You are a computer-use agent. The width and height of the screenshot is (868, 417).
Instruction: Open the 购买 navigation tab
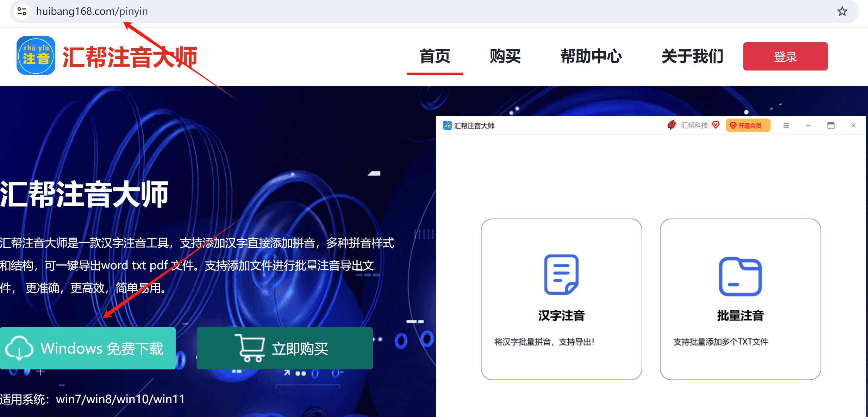coord(505,56)
